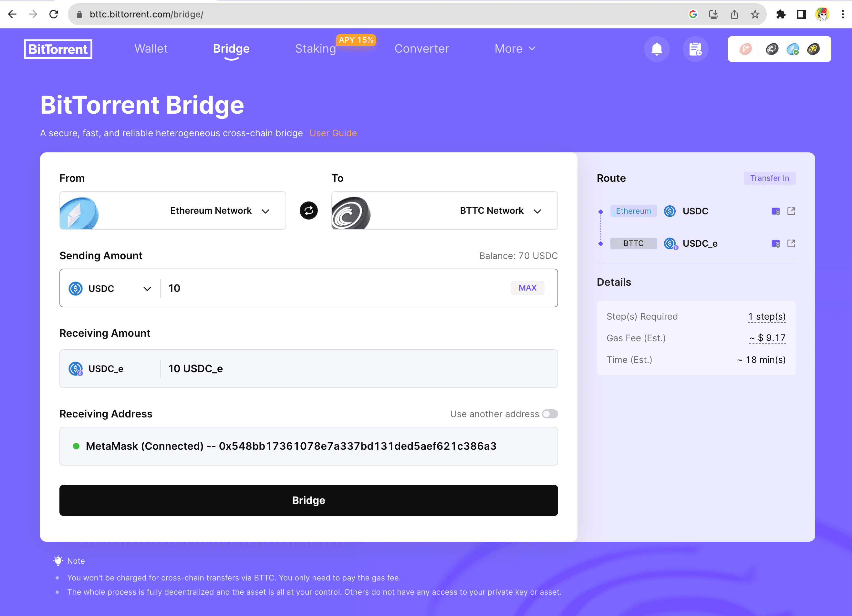The height and width of the screenshot is (616, 852).
Task: Open Chrome profile avatar
Action: [822, 14]
